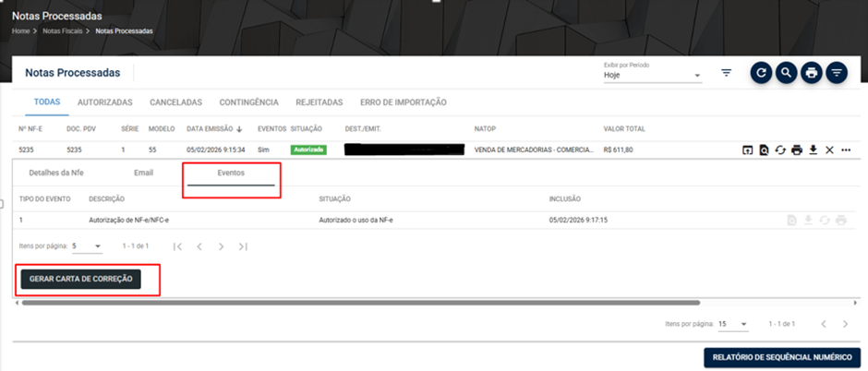The width and height of the screenshot is (868, 371).
Task: Download NF-e 5235 via row download icon
Action: (813, 150)
